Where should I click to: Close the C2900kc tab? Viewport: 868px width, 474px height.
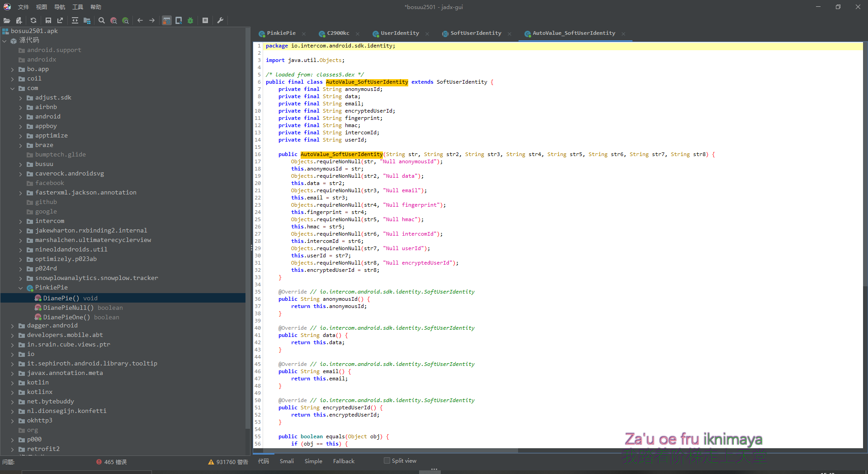tap(358, 34)
